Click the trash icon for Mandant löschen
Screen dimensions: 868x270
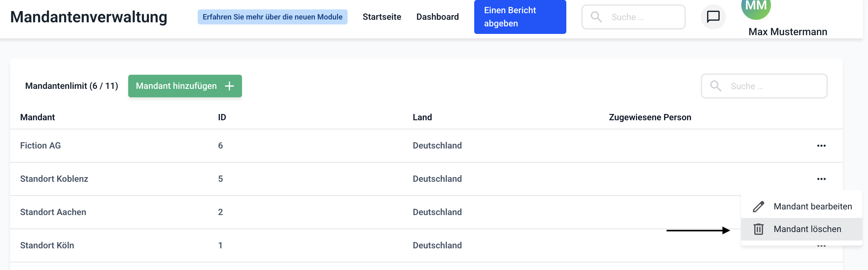pos(758,229)
